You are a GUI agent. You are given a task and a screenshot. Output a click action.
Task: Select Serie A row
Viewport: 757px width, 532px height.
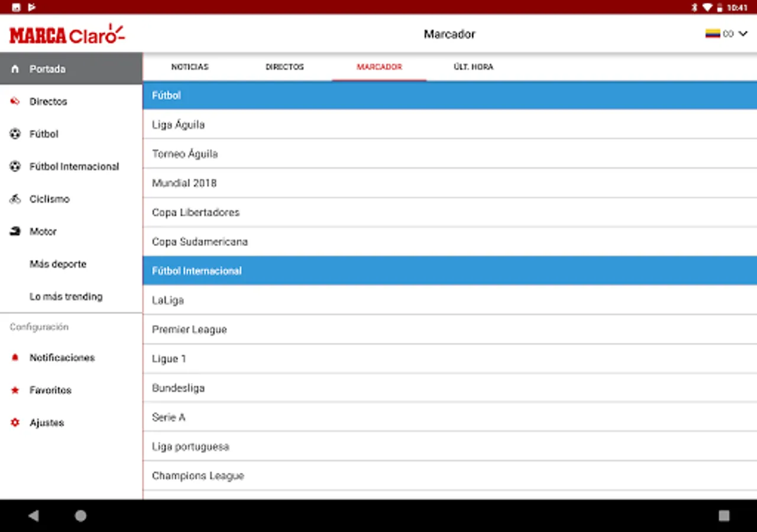(x=450, y=417)
